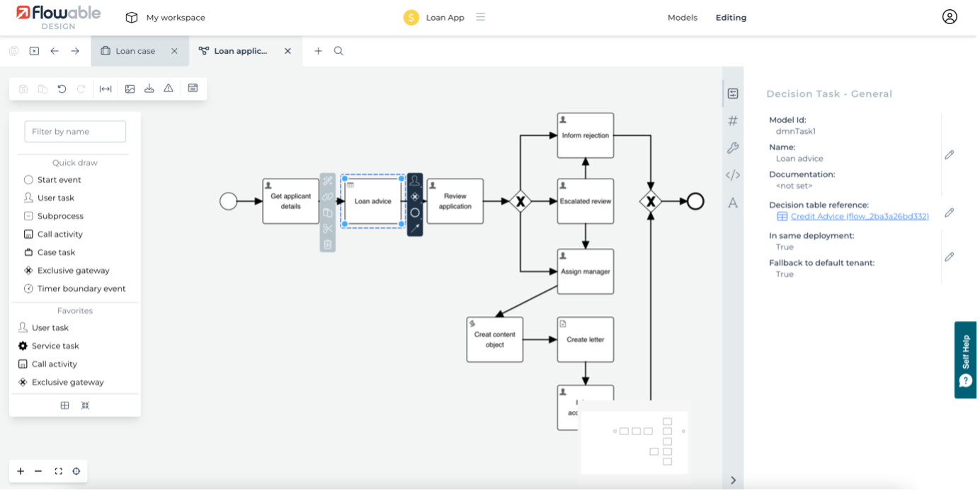Click the validation warning triangle icon
This screenshot has width=980, height=491.
click(x=169, y=89)
